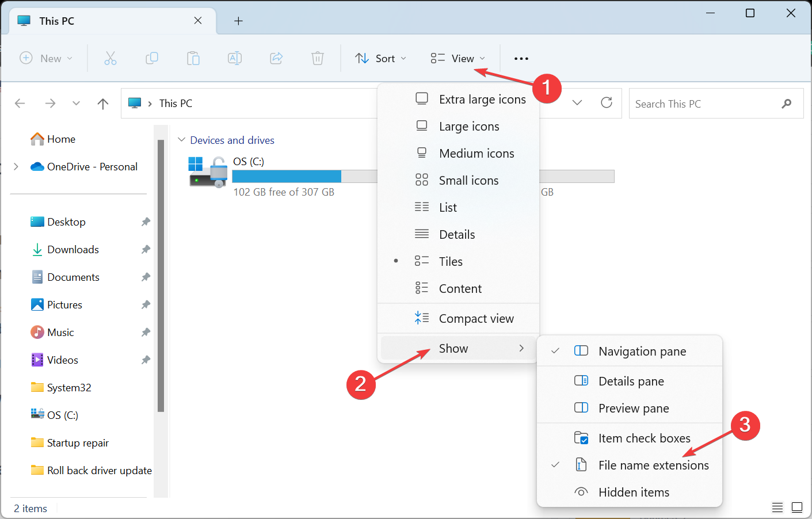Screen dimensions: 812x519
Task: Click the Refresh icon near the address bar
Action: pyautogui.click(x=607, y=103)
